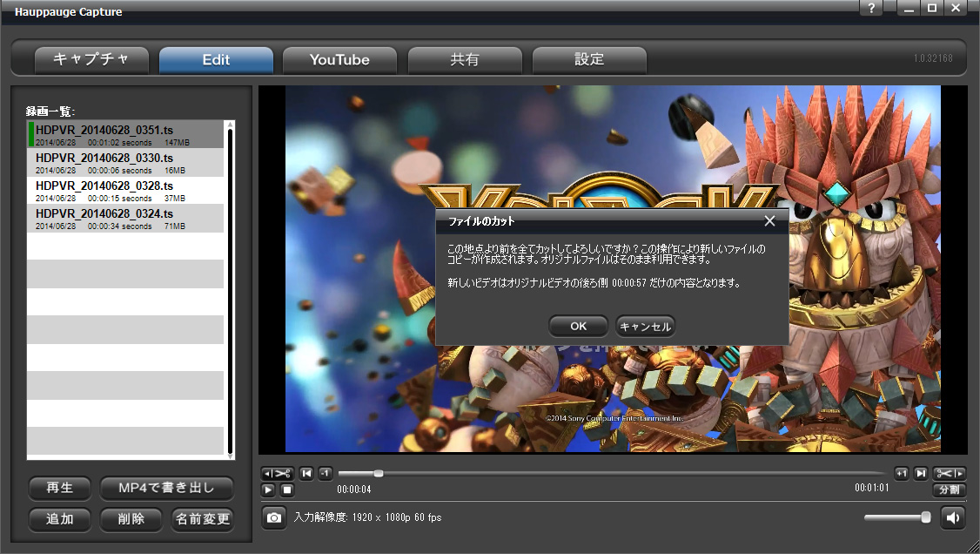
Task: Step forward one frame with +1 button
Action: [902, 473]
